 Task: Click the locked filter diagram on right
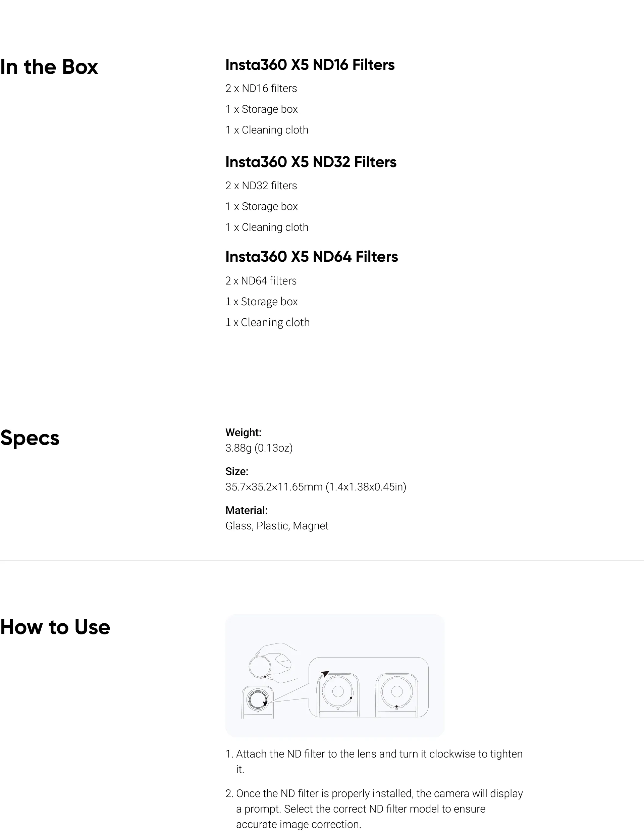tap(396, 692)
